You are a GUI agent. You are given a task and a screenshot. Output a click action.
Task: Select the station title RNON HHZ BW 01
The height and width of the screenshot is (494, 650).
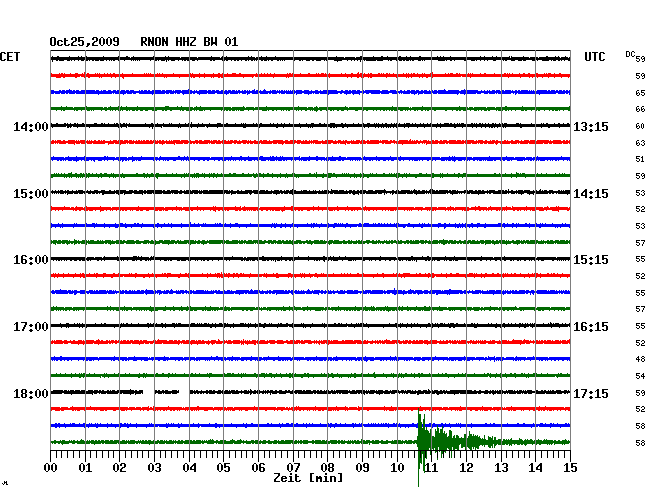click(x=189, y=42)
